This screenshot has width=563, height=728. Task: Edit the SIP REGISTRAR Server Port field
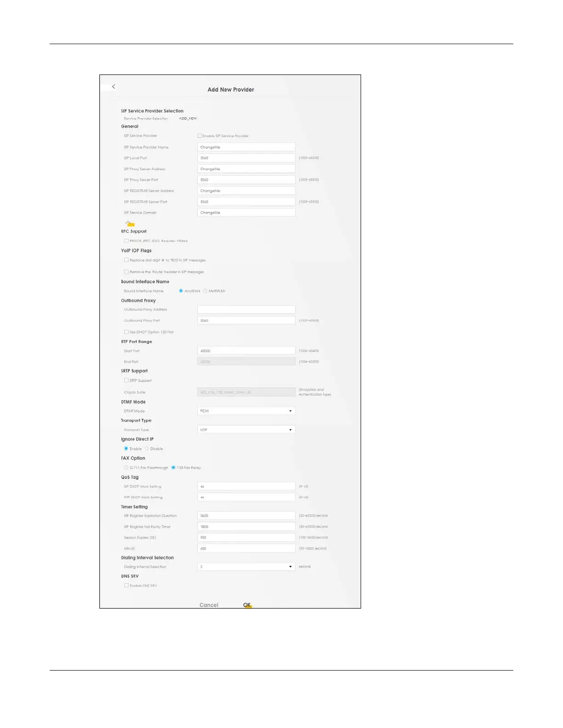pos(246,202)
